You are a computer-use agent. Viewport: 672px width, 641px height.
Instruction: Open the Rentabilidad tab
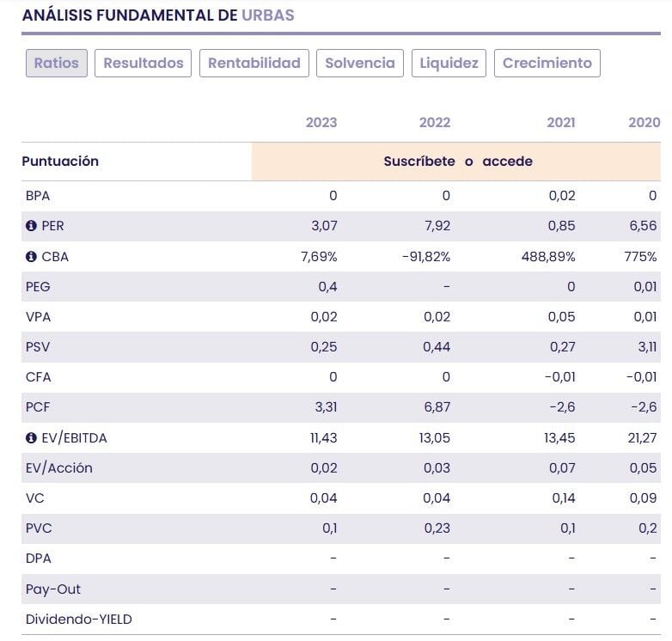point(254,63)
